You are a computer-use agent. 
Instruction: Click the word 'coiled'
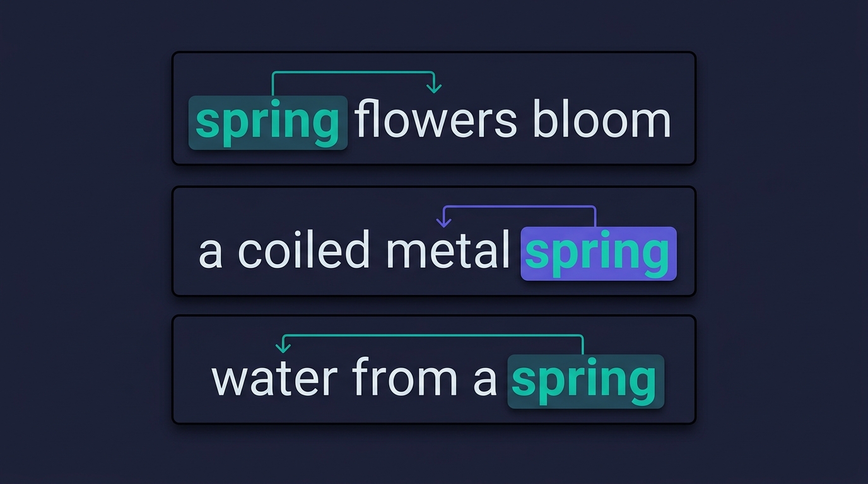coord(303,249)
